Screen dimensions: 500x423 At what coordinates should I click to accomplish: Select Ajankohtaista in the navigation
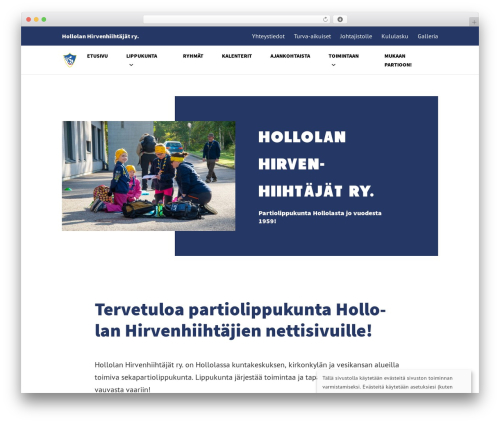click(290, 56)
